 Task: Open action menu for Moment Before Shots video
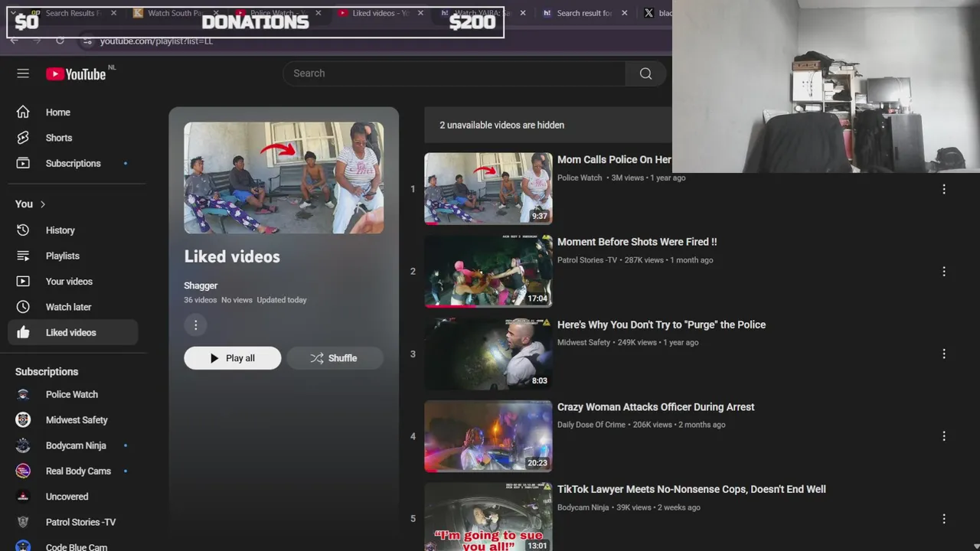pyautogui.click(x=944, y=272)
